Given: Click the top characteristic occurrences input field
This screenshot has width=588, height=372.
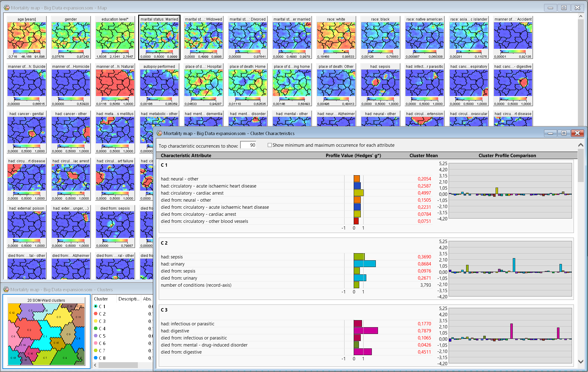Looking at the screenshot, I should (x=248, y=145).
